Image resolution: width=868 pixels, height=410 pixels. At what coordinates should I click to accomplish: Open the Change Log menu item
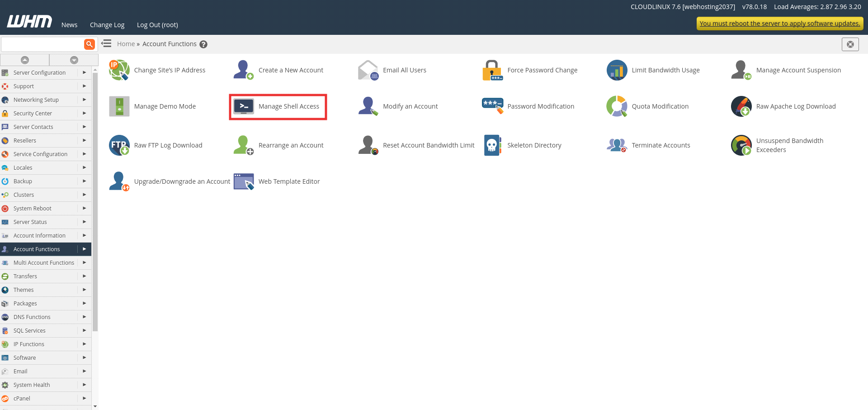[107, 25]
